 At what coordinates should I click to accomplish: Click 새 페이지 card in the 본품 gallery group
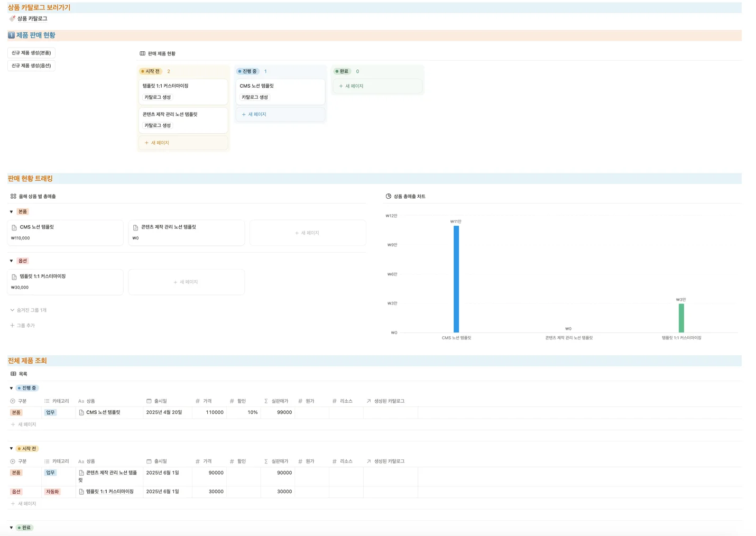(x=308, y=233)
